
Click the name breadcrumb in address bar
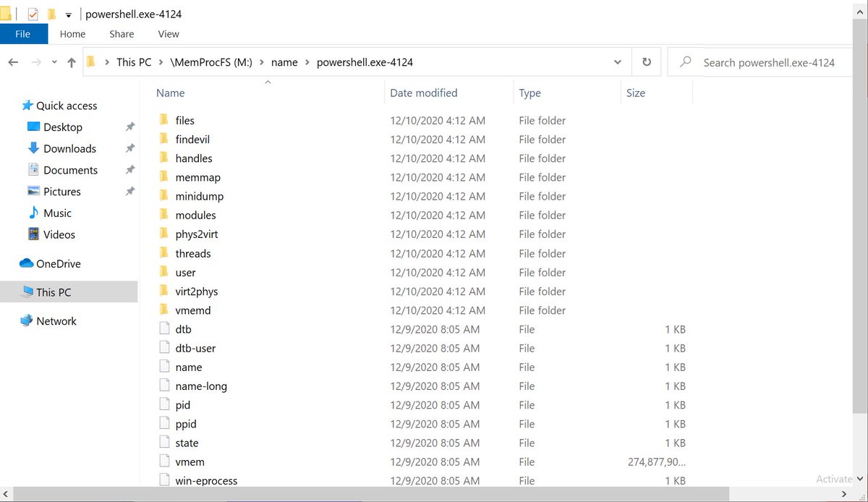(284, 62)
